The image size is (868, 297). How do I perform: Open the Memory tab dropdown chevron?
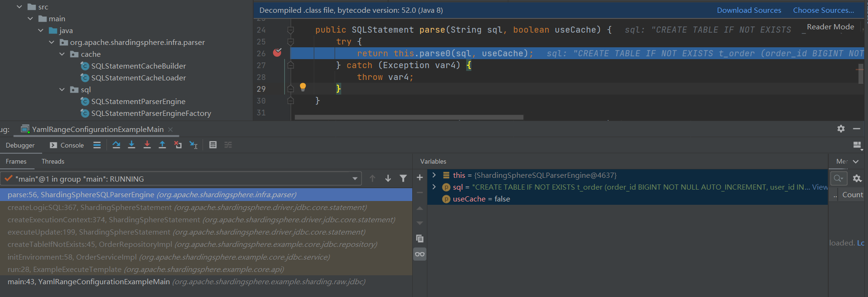coord(856,161)
